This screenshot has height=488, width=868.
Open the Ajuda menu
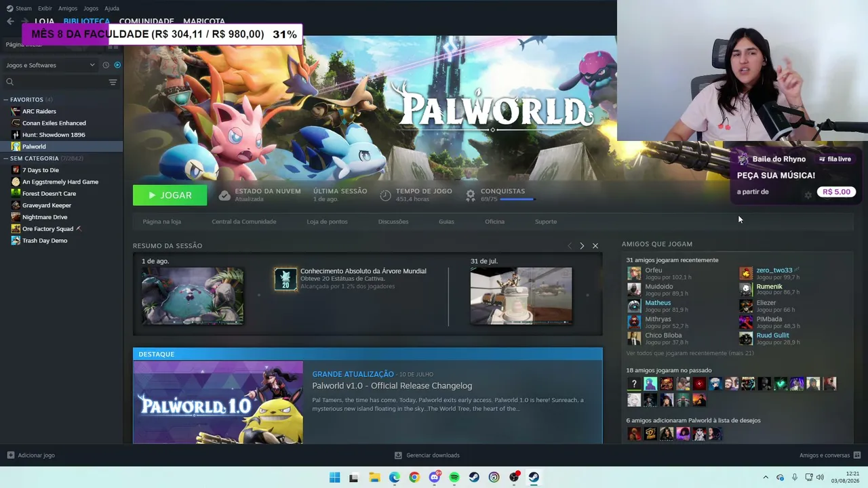tap(112, 8)
